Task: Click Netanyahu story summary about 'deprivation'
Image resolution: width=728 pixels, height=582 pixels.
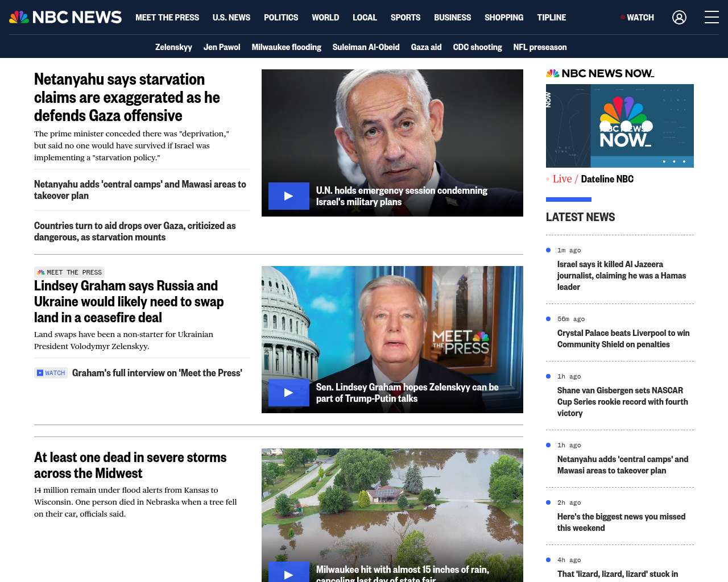Action: pos(131,145)
